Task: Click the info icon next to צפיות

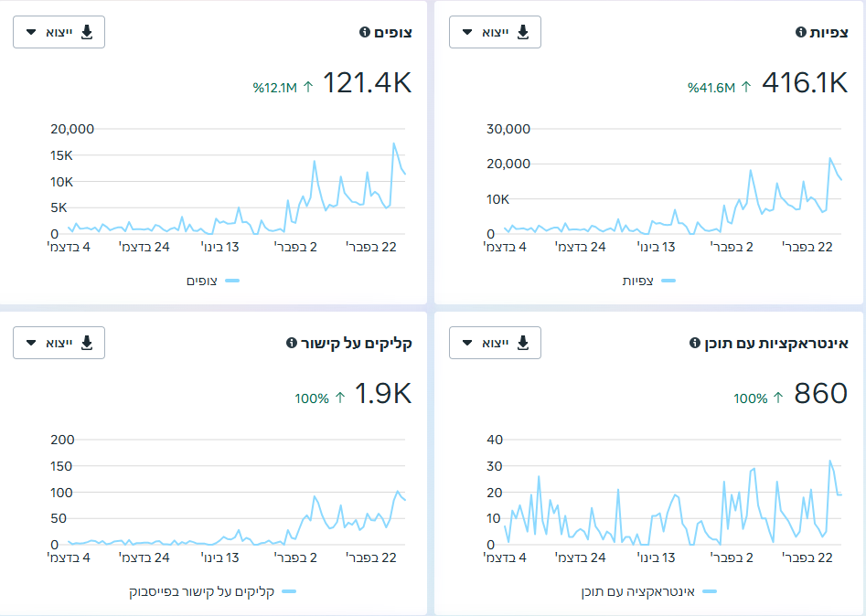Action: pos(800,32)
